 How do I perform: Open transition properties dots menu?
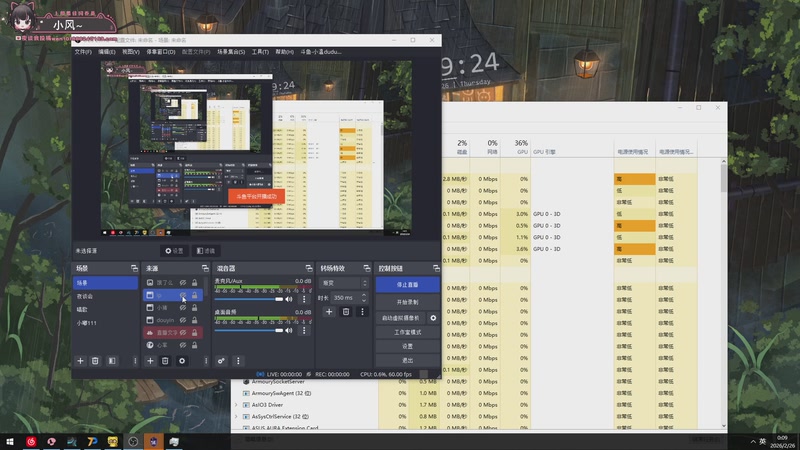click(x=362, y=311)
